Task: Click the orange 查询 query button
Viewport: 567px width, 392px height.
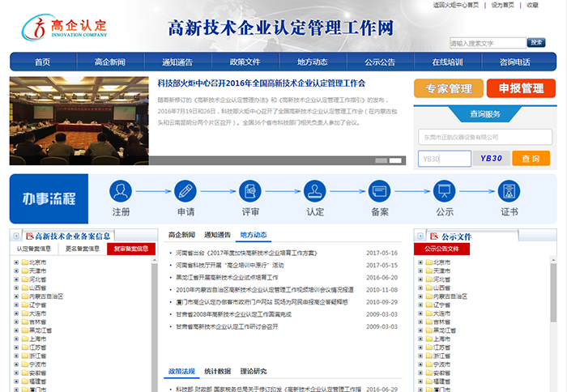Action: pos(531,159)
